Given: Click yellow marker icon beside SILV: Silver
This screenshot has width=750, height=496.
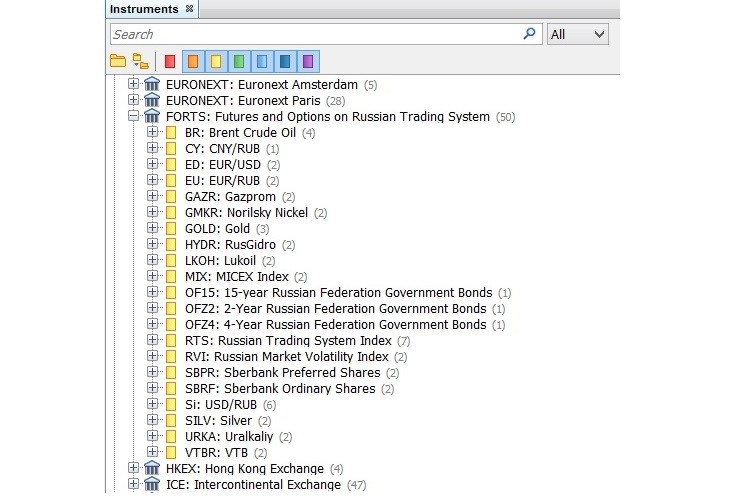Looking at the screenshot, I should tap(171, 420).
